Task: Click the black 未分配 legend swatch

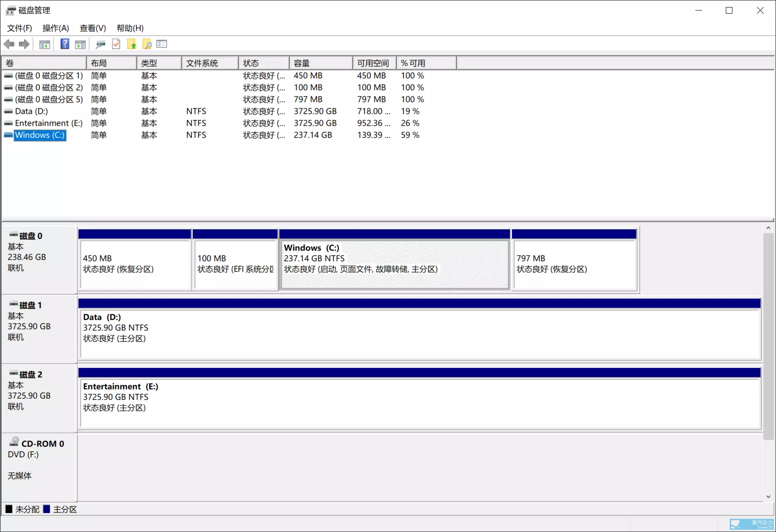Action: pos(9,509)
